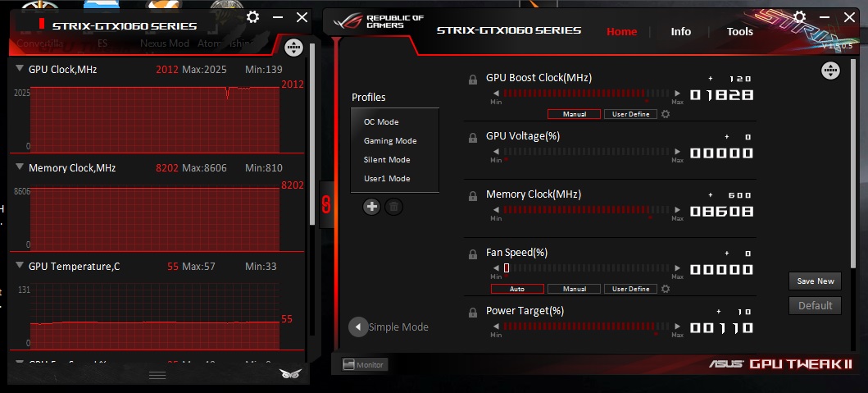
Task: Click the GPU Temperature history graph
Action: coord(155,316)
